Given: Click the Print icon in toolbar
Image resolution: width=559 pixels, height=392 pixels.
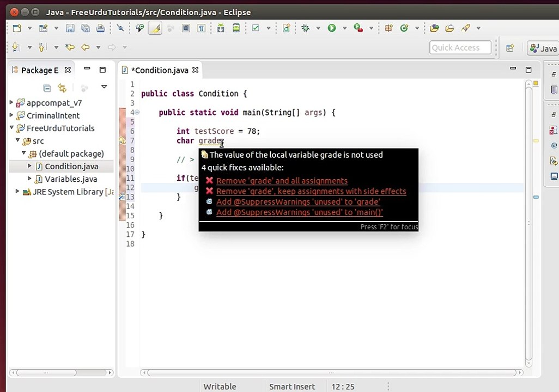Looking at the screenshot, I should click(101, 28).
